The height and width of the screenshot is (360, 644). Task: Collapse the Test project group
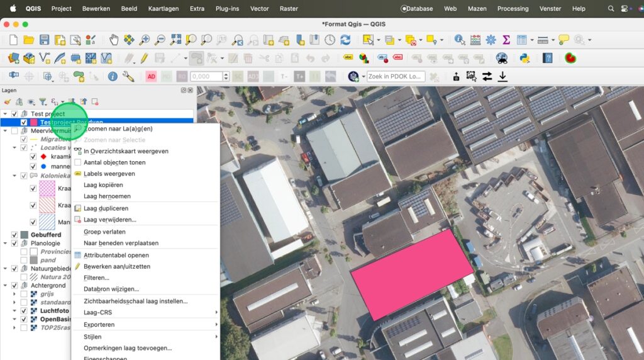(x=6, y=114)
